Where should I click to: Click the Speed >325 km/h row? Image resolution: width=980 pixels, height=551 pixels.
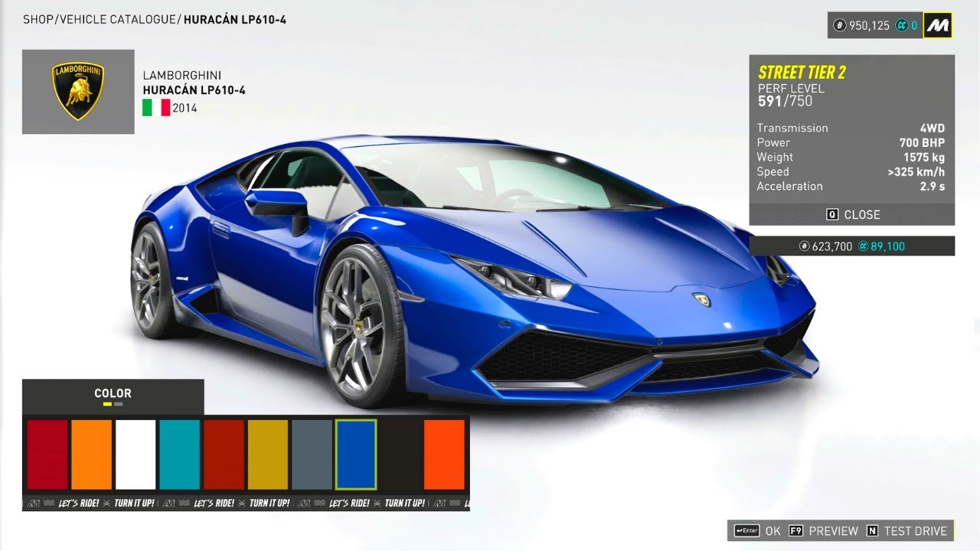[851, 171]
